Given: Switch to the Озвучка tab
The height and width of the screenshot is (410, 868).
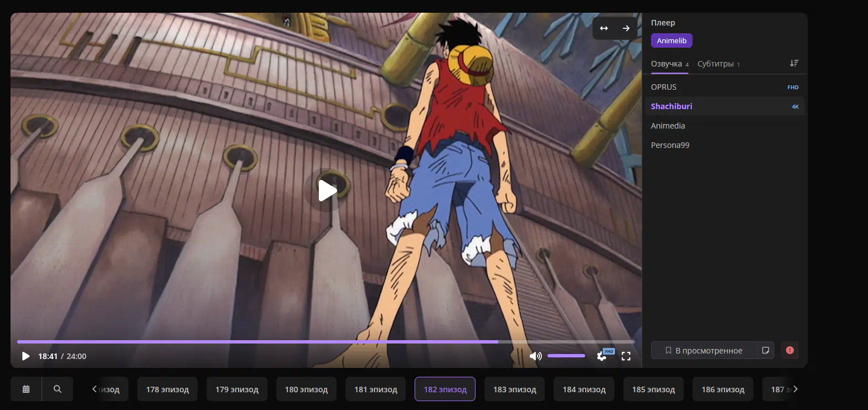Looking at the screenshot, I should pos(670,64).
